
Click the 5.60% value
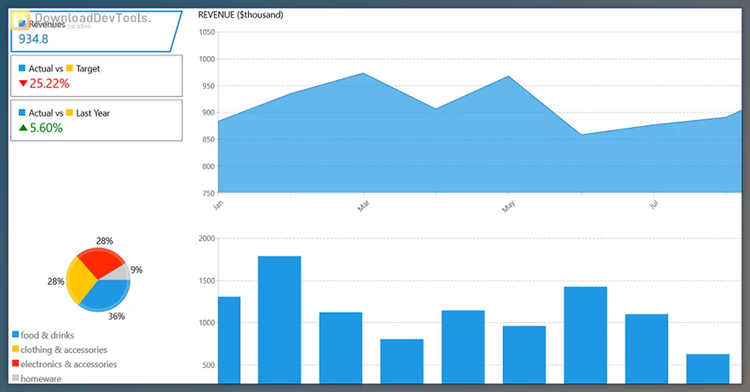tap(46, 128)
